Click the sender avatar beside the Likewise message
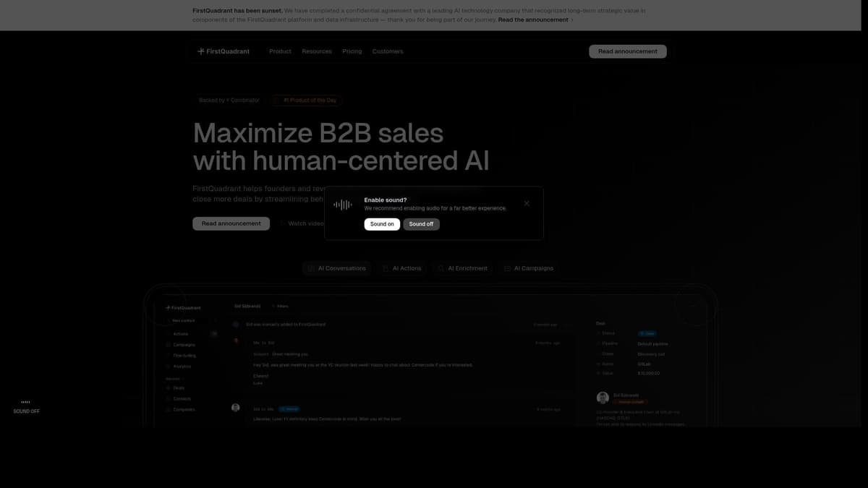Screen dimensions: 868x488 [x=235, y=408]
